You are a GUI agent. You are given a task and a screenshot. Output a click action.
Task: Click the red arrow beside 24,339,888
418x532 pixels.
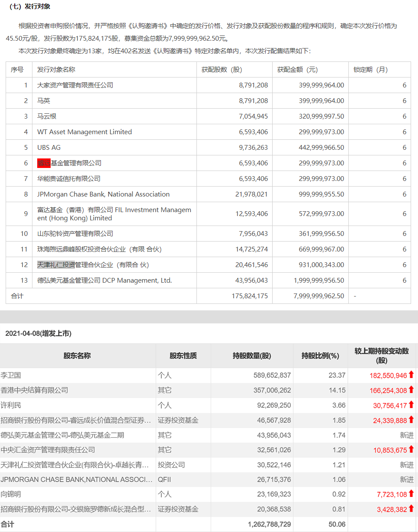coord(411,419)
